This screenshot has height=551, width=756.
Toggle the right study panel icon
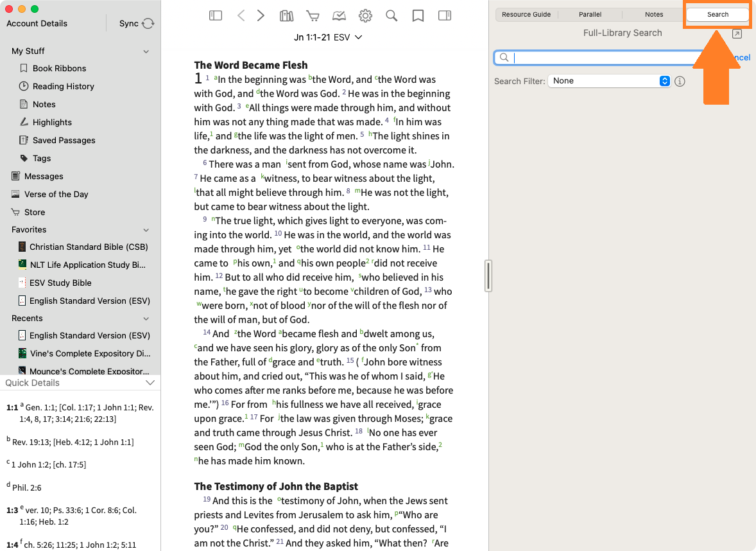pyautogui.click(x=444, y=15)
